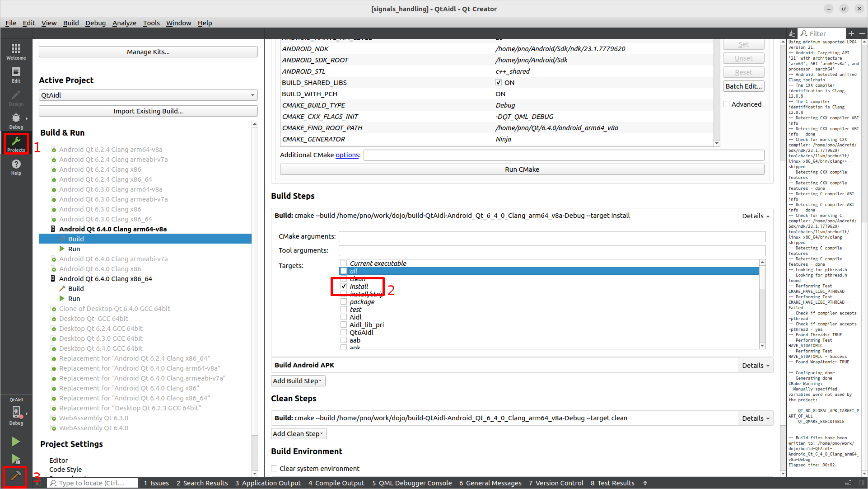Click the green Run button
This screenshot has width=868, height=489.
click(16, 442)
